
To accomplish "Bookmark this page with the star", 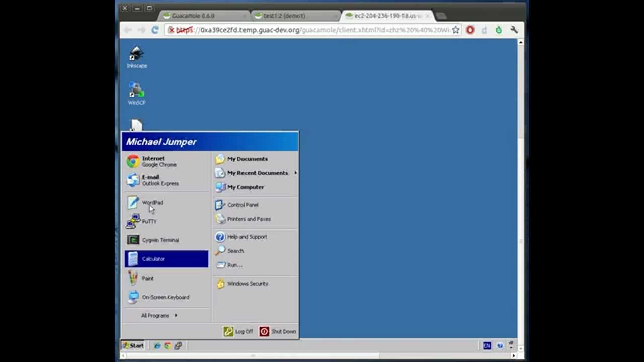I will [455, 30].
